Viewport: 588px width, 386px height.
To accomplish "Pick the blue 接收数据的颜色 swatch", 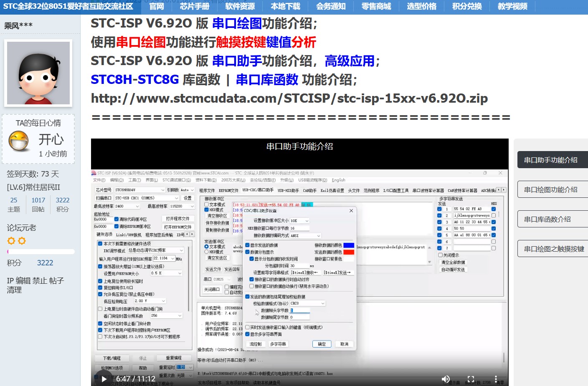I will [x=349, y=245].
